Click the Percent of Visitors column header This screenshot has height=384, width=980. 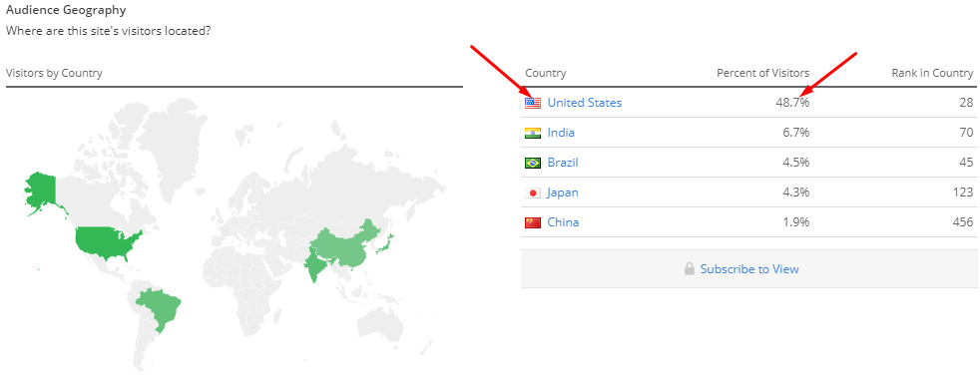click(762, 73)
